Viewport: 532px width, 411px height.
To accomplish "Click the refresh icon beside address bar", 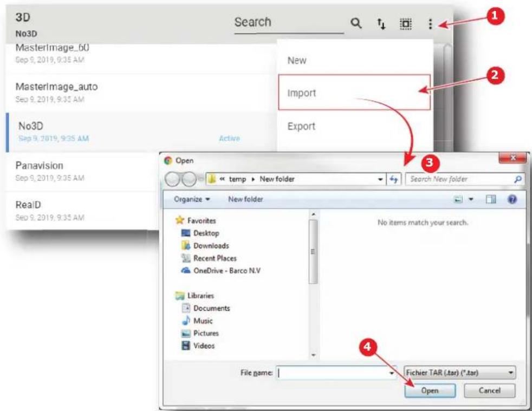I will [393, 179].
